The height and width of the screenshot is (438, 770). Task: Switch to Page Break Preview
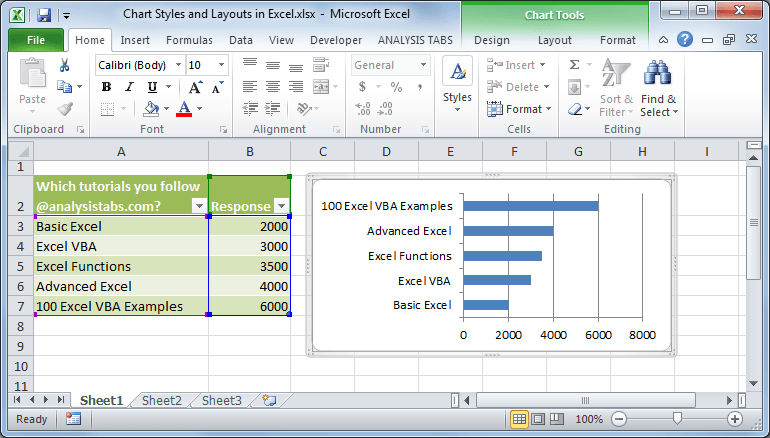point(557,419)
